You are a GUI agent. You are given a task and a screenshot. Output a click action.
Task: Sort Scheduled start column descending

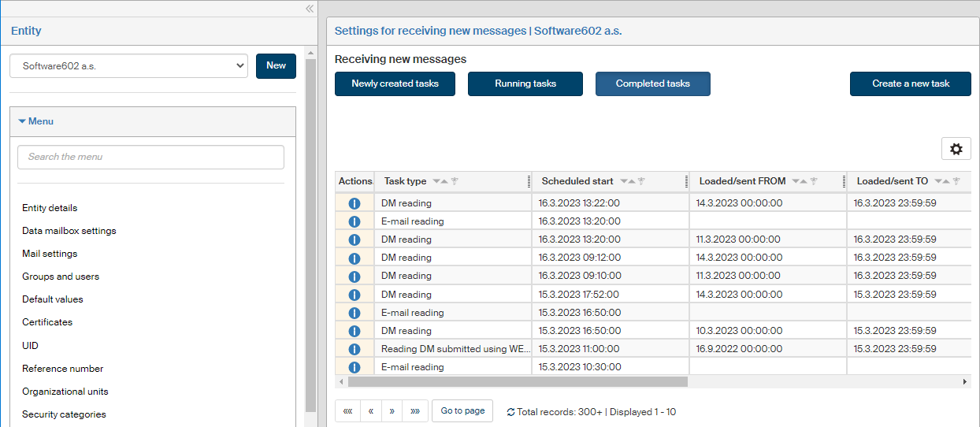(x=624, y=182)
